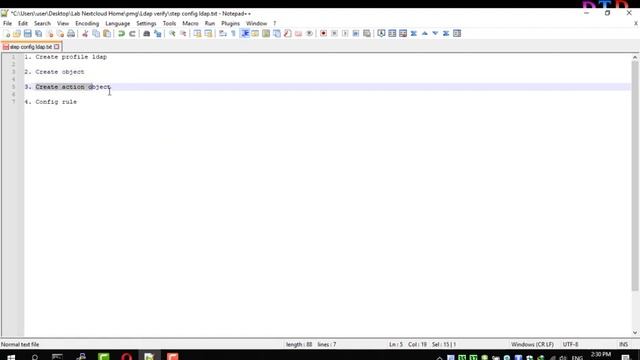
Task: Open the Tools menu
Action: click(x=169, y=23)
